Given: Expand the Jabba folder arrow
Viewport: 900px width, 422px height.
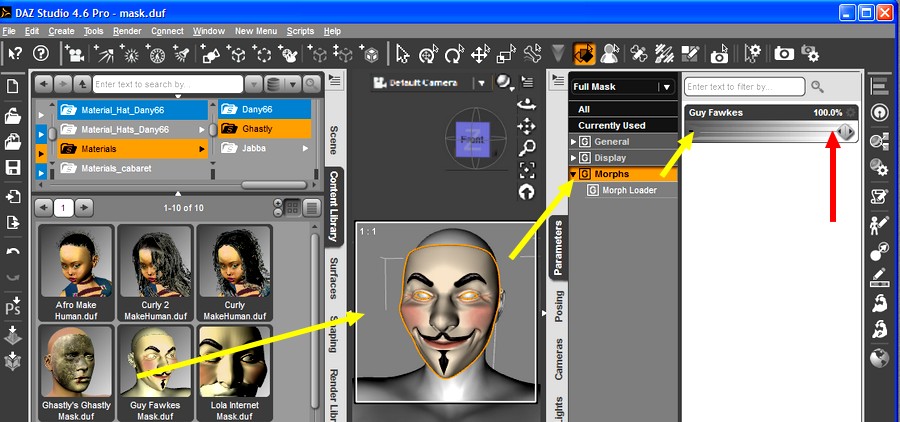Looking at the screenshot, I should [x=305, y=148].
